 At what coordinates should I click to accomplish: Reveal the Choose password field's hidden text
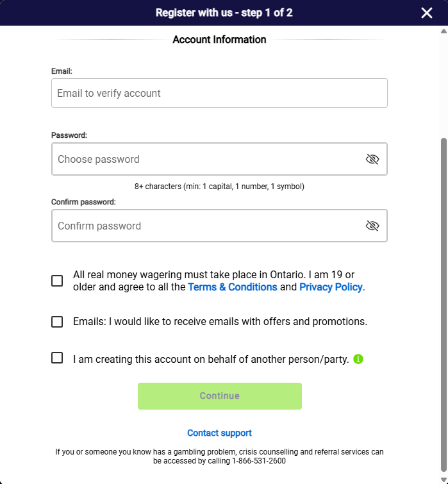pyautogui.click(x=372, y=159)
